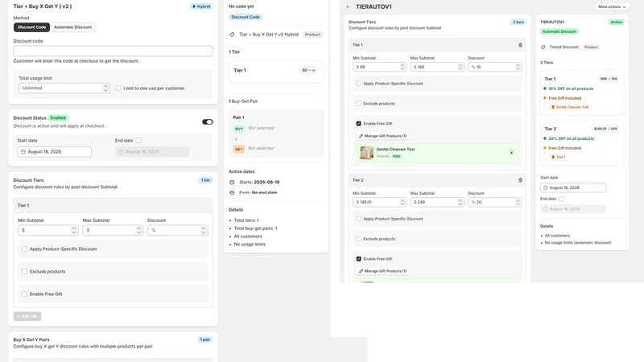Click Total usage limit stepper arrows
Viewport: 644px width, 362px height.
pos(105,88)
